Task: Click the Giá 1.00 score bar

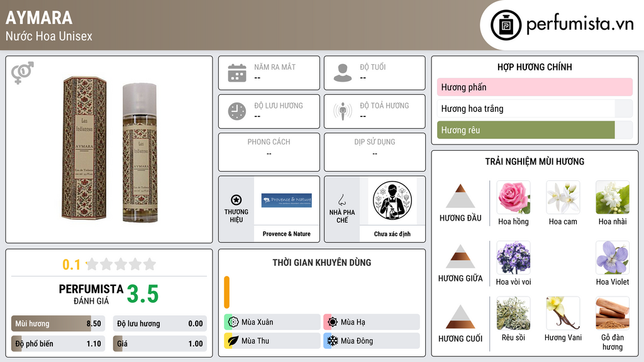Action: tap(160, 344)
